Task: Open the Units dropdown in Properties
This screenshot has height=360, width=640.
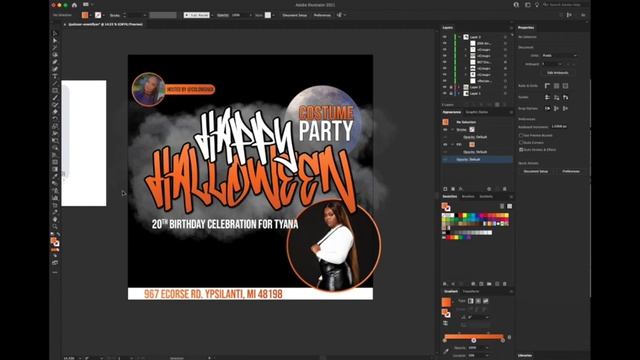Action: 559,55
